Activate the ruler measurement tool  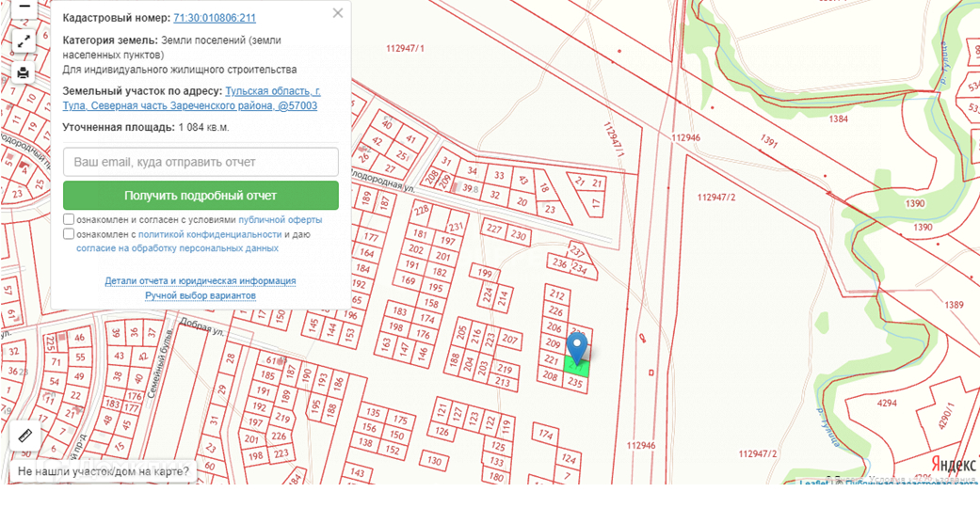tap(25, 436)
